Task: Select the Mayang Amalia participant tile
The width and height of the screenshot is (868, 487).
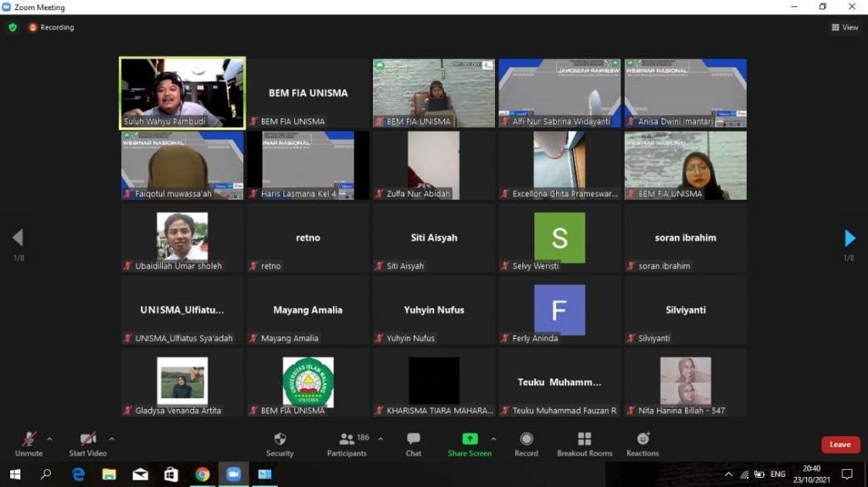Action: click(308, 311)
